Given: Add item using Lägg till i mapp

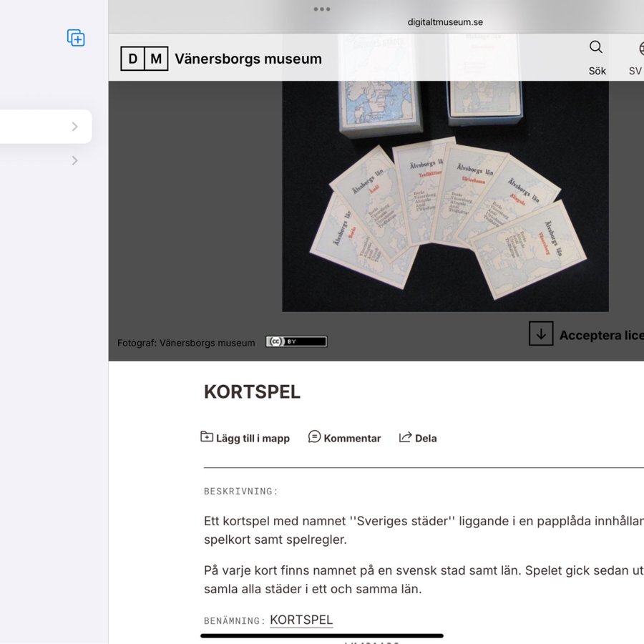Looking at the screenshot, I should [245, 438].
